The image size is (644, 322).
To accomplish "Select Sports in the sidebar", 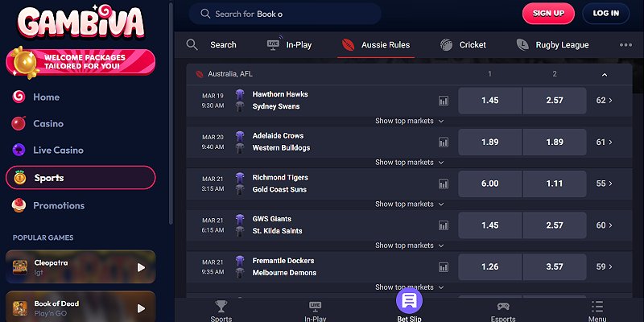I will click(x=81, y=178).
